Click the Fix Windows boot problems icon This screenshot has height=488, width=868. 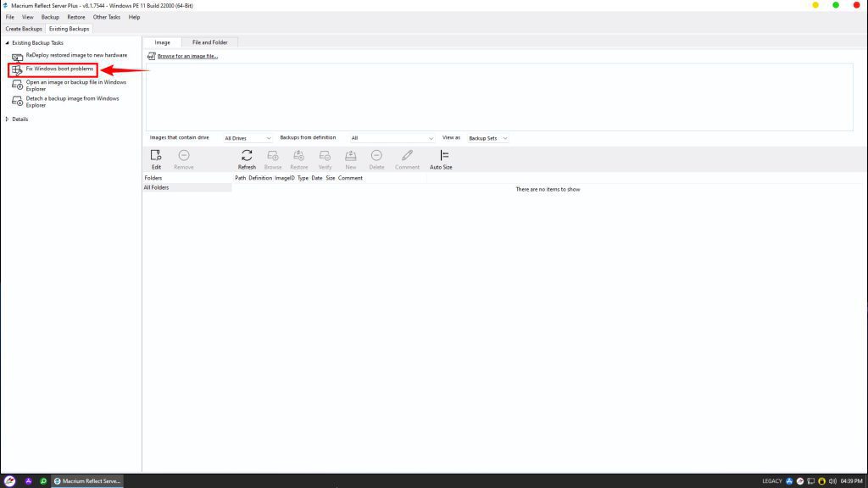(x=17, y=69)
